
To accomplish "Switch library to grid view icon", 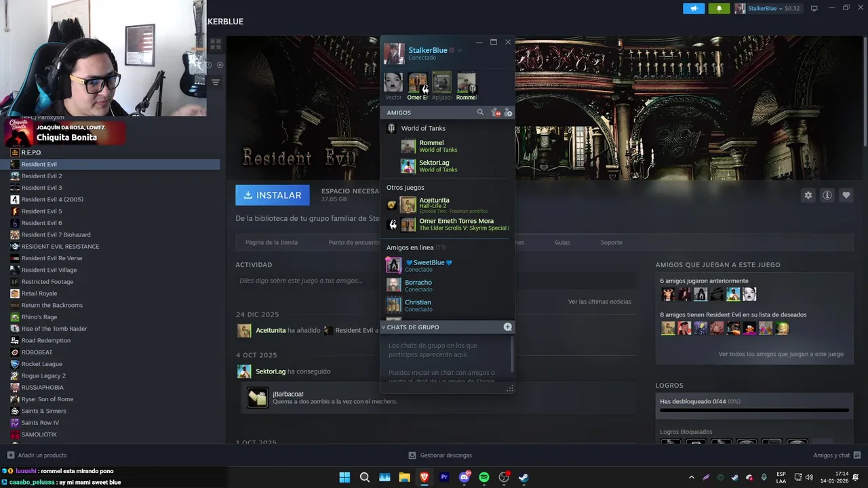I will (x=216, y=44).
